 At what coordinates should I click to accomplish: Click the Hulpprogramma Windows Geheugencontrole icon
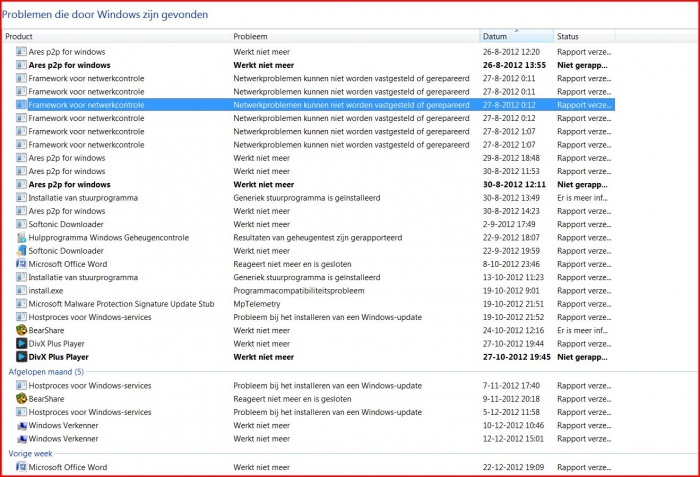click(21, 237)
